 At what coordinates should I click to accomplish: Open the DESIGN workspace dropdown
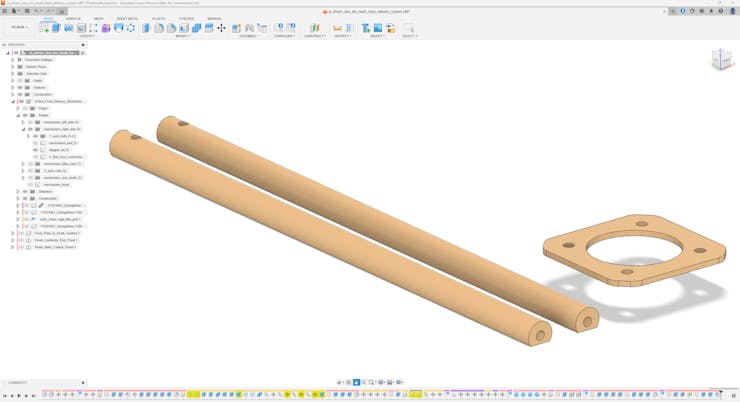point(19,28)
